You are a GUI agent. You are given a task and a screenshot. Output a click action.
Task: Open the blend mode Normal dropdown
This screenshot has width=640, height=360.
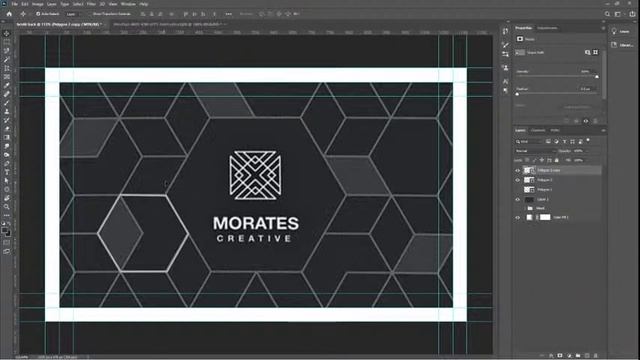point(536,151)
